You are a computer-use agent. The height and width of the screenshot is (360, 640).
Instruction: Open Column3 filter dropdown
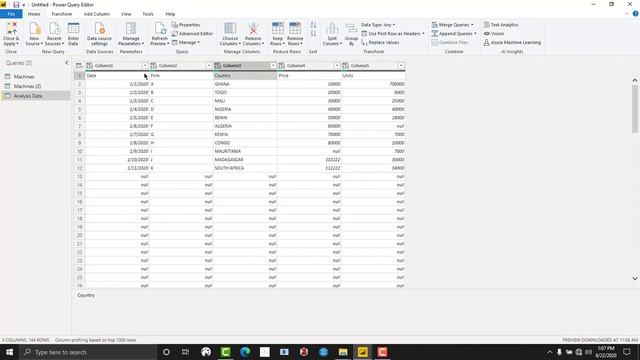(273, 66)
